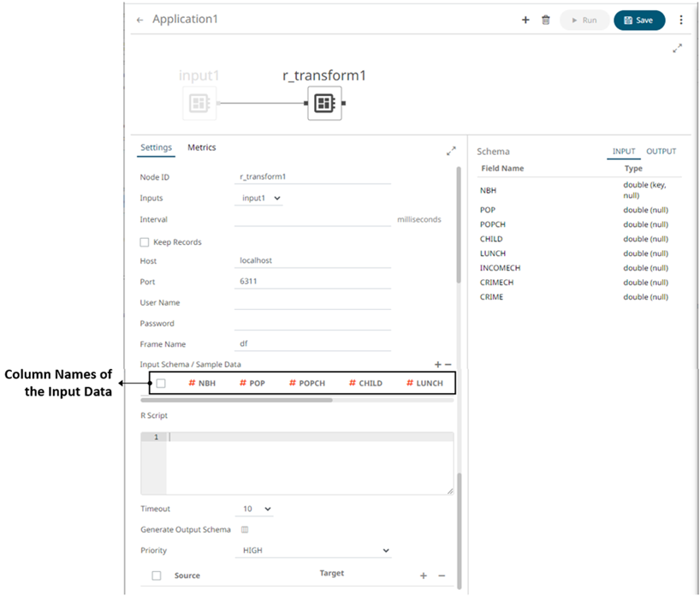
Task: Click the trash delete icon
Action: pyautogui.click(x=545, y=20)
